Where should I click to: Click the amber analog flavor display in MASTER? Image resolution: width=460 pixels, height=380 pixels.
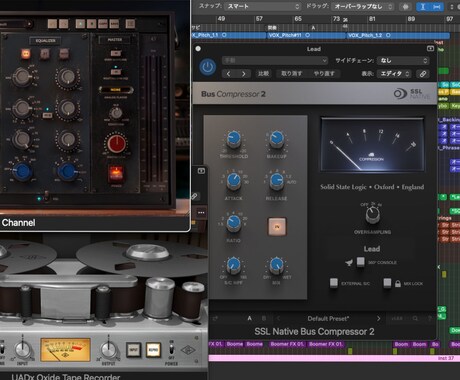point(115,90)
